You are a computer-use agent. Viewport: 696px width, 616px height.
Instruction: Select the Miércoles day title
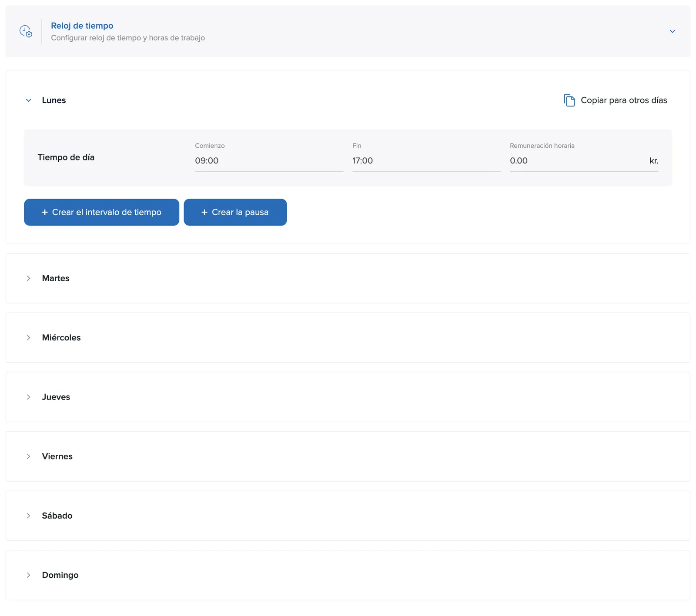coord(61,338)
